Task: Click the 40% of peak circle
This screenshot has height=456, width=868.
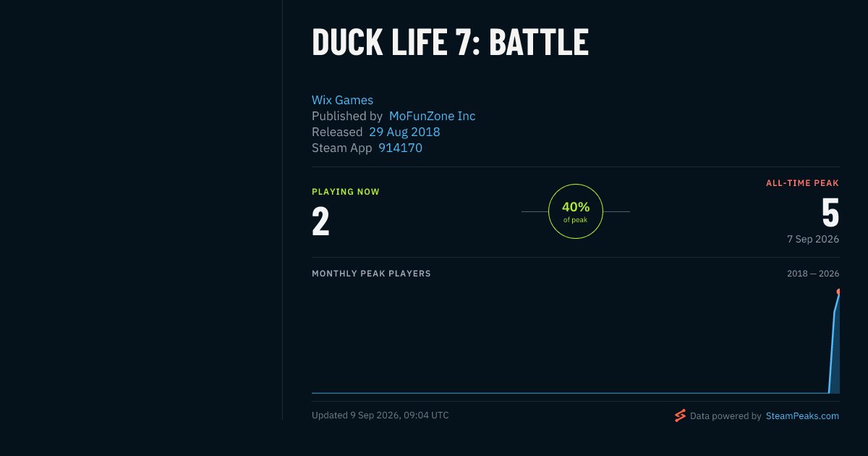Action: (576, 211)
